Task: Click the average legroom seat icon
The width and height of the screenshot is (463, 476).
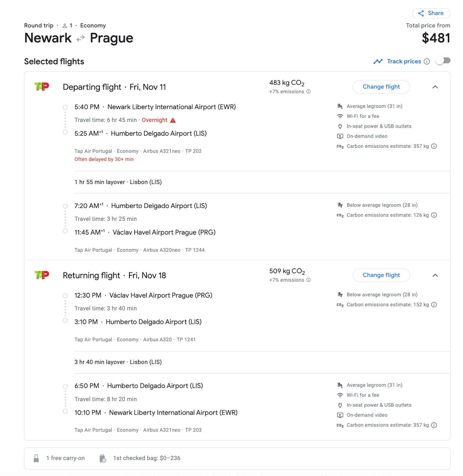Action: (x=340, y=106)
